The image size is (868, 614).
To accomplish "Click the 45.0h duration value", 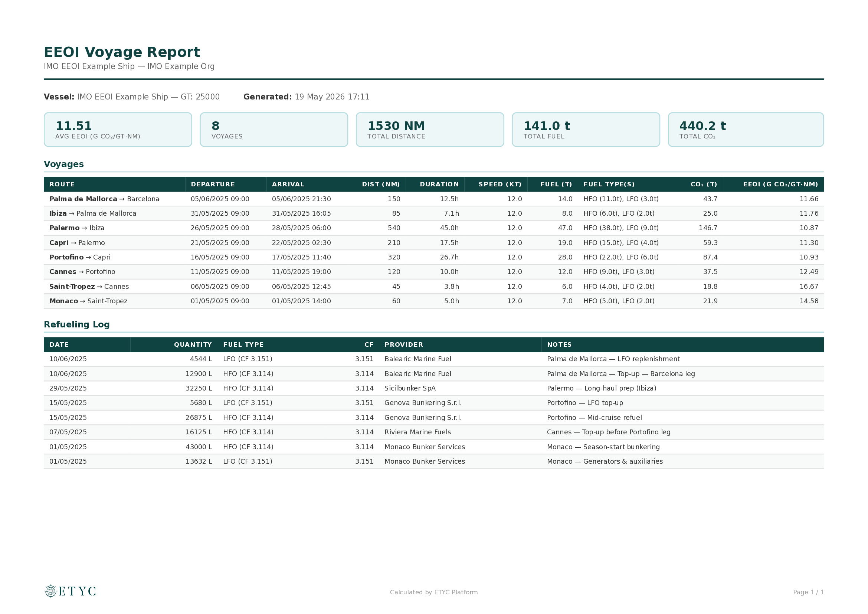I will coord(449,228).
